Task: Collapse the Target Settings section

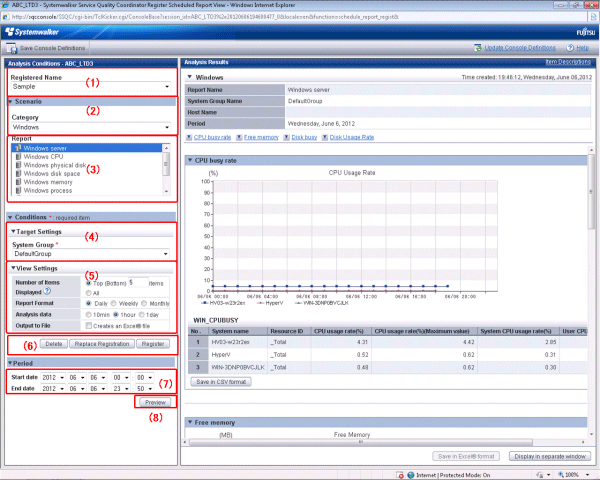Action: coord(13,232)
